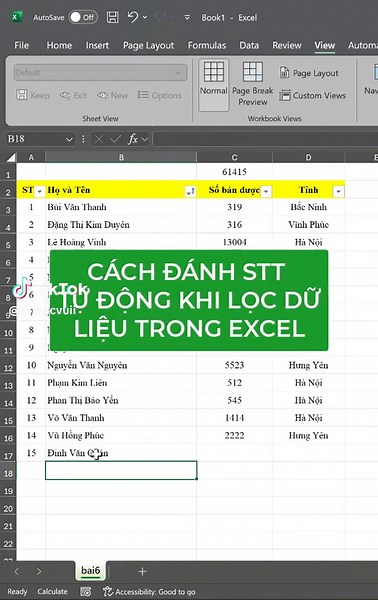Switch to Page Layout workbook view
The width and height of the screenshot is (378, 600).
tap(309, 73)
